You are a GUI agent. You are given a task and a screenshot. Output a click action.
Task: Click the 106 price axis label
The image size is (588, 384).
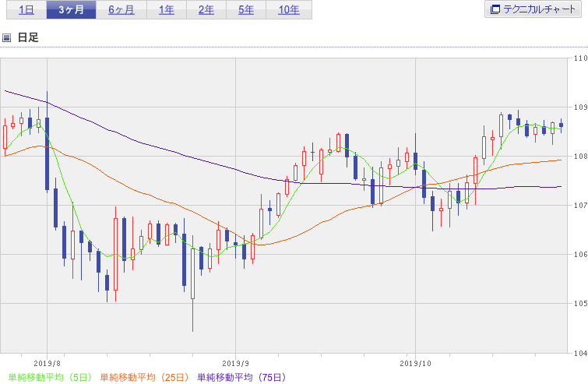[x=580, y=255]
